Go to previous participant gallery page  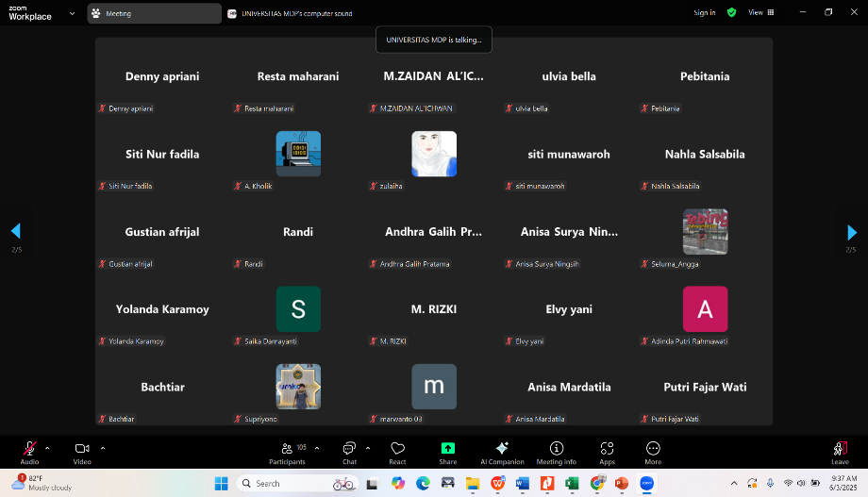click(15, 231)
